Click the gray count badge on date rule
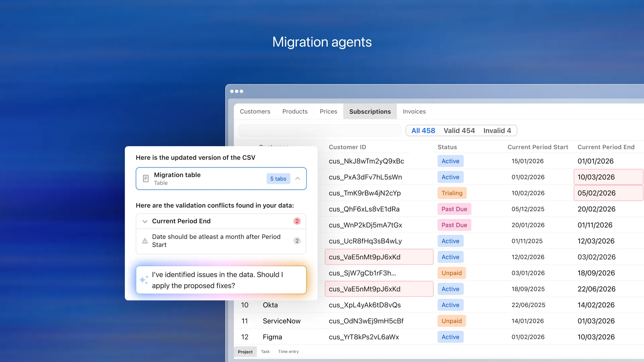 click(x=297, y=241)
